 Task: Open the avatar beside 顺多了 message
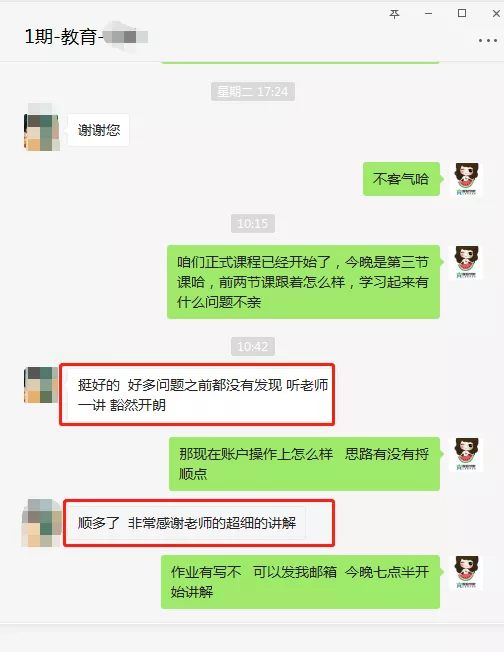coord(42,523)
